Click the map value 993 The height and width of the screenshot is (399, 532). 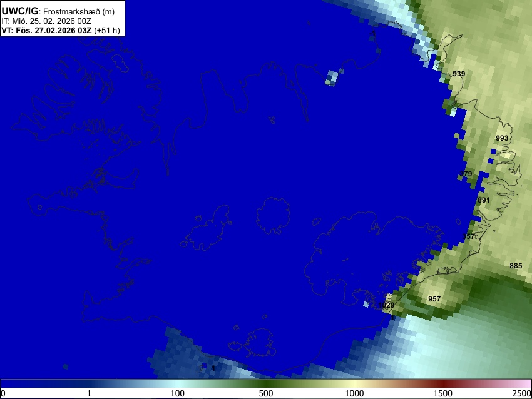point(502,138)
